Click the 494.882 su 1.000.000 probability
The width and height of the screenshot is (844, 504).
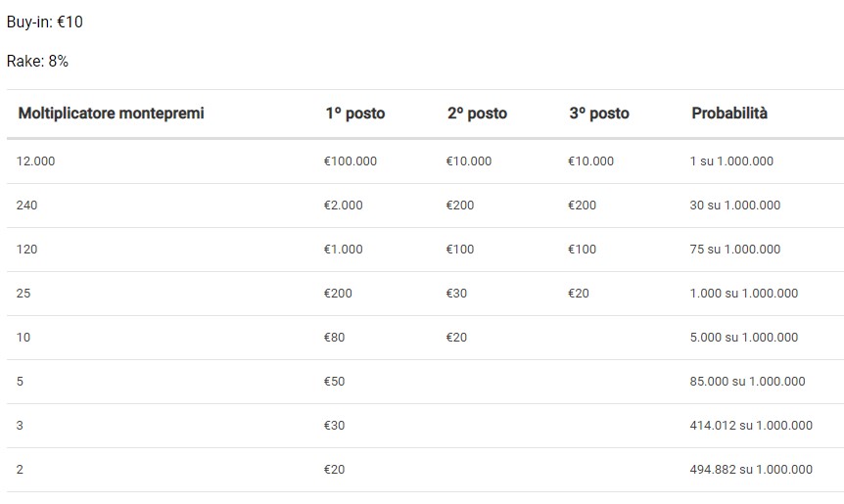click(x=751, y=470)
